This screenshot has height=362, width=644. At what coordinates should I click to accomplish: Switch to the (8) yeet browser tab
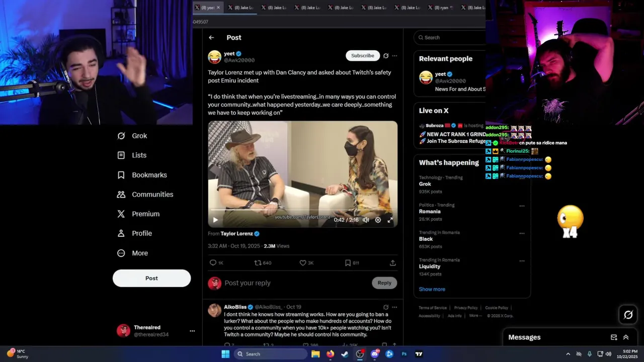pos(208,8)
